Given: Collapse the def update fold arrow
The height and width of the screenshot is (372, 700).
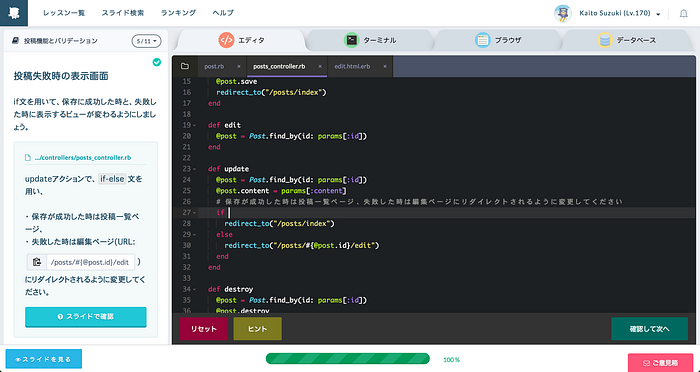Looking at the screenshot, I should click(195, 169).
